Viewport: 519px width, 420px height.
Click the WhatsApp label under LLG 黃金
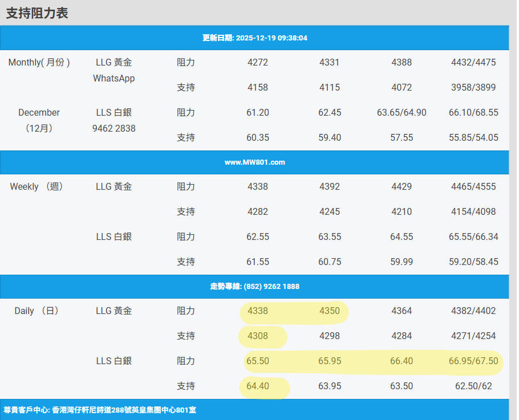click(114, 78)
